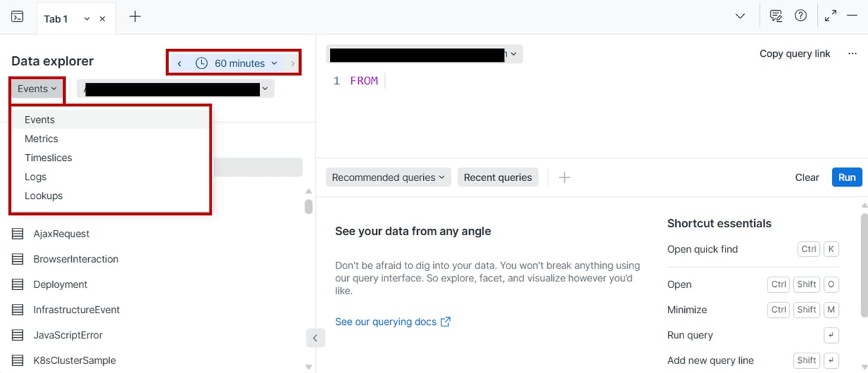The image size is (868, 373).
Task: Open the Recent queries list
Action: 498,177
